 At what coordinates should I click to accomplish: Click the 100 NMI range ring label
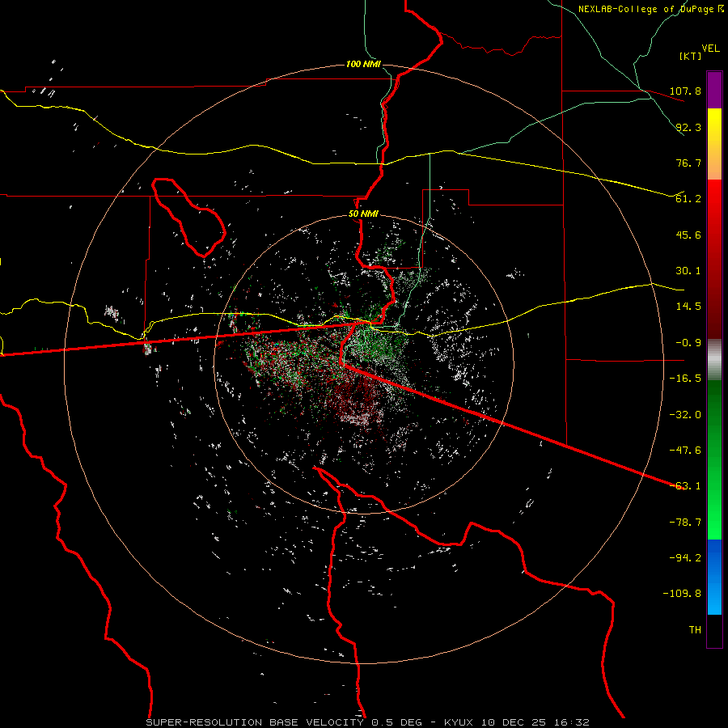click(x=363, y=64)
